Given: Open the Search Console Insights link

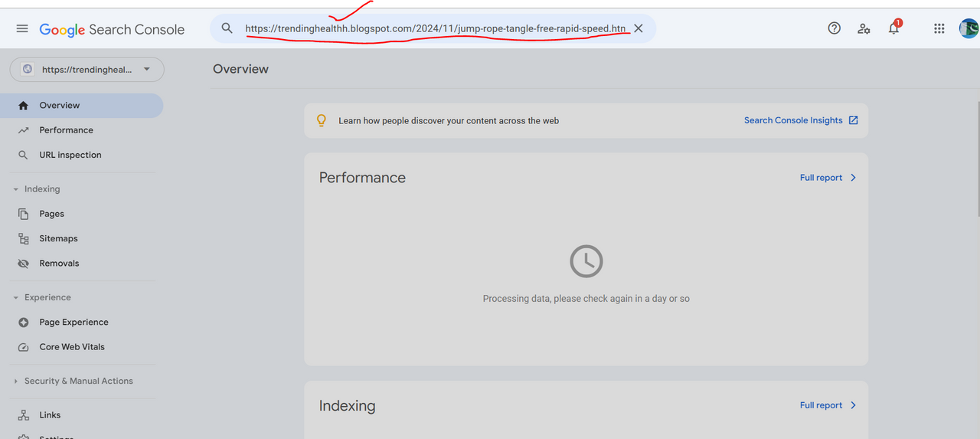Looking at the screenshot, I should click(801, 120).
